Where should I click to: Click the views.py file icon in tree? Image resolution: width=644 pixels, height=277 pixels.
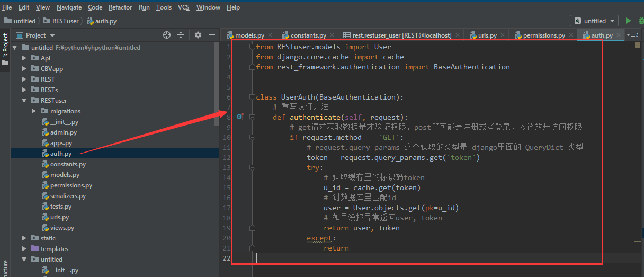[x=45, y=228]
